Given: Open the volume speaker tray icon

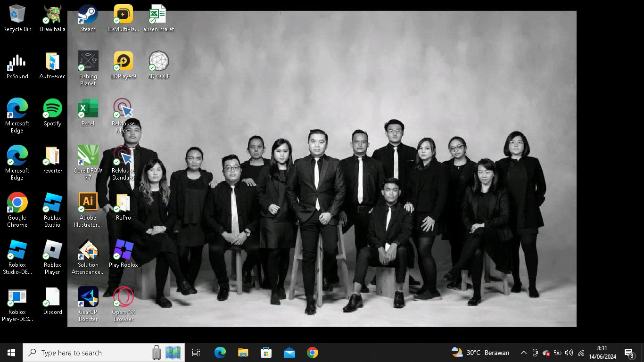Looking at the screenshot, I should pyautogui.click(x=569, y=353).
